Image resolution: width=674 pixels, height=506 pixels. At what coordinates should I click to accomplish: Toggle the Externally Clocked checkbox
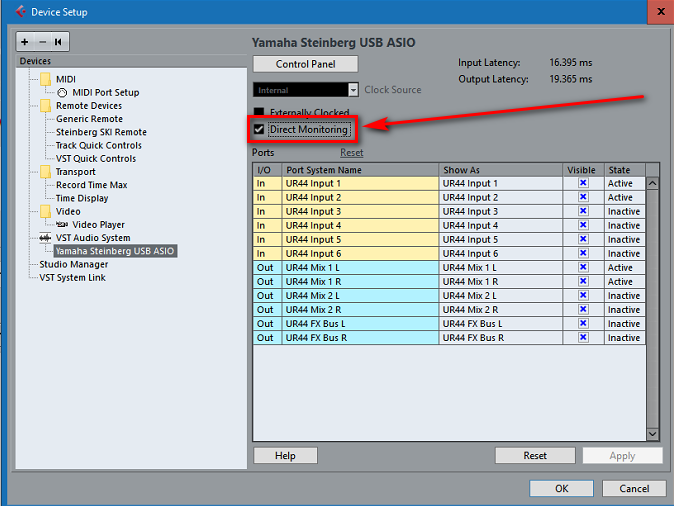tap(259, 112)
